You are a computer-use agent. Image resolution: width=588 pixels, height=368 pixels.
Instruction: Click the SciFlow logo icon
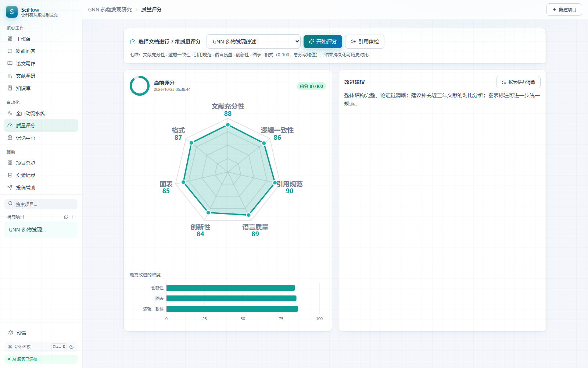tap(12, 12)
